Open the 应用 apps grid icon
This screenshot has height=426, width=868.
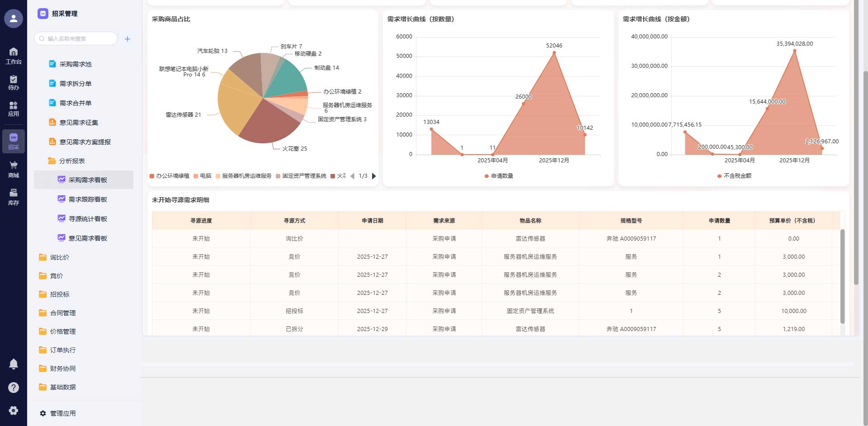click(x=14, y=109)
